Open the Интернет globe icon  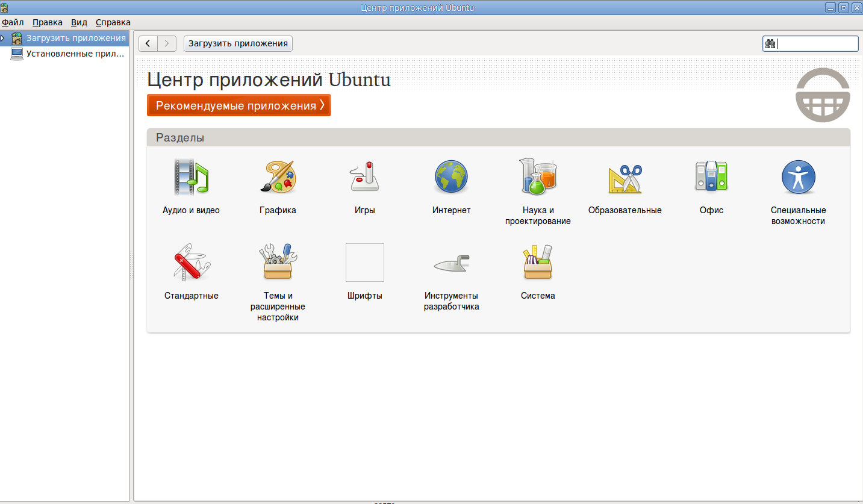click(451, 177)
